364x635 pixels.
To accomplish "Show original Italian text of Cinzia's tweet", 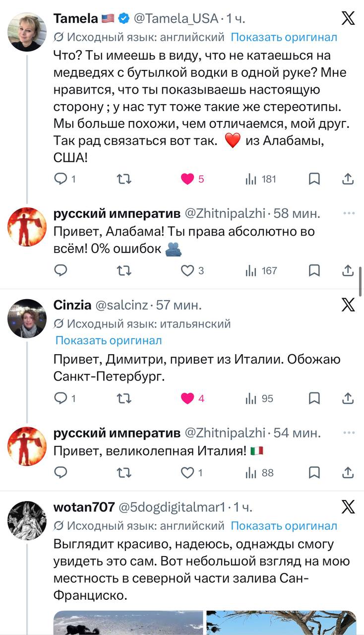I will point(109,340).
